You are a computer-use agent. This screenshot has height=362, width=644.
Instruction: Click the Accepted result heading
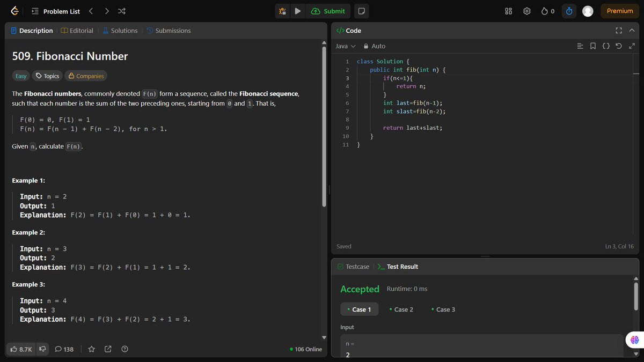[x=360, y=289]
